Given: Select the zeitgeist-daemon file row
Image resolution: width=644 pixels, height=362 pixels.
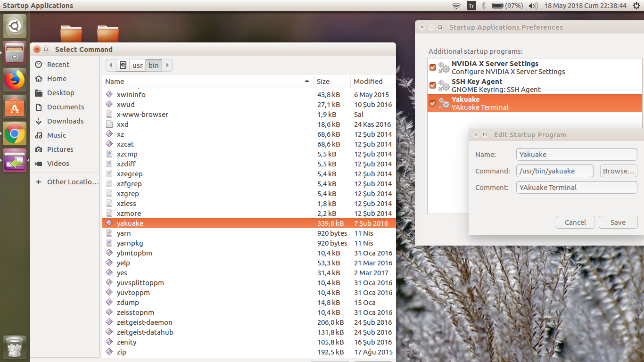Looking at the screenshot, I should tap(248, 322).
